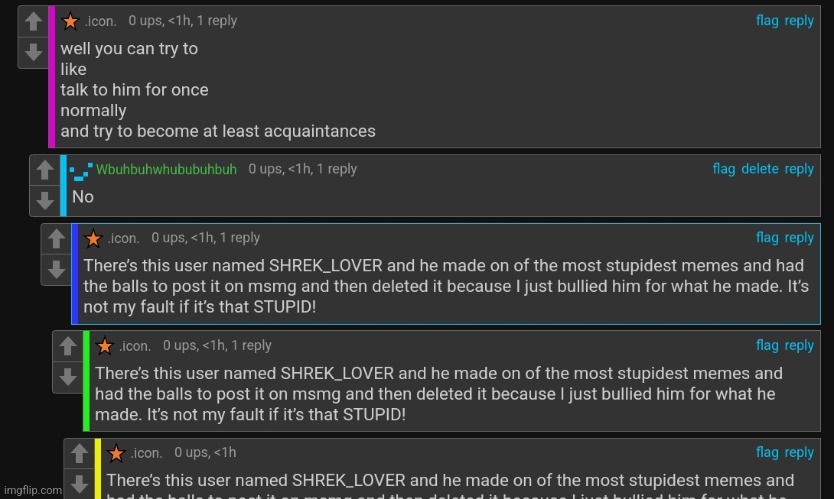834x499 pixels.
Task: Upvote the green-bar SHREK_LOVER comment
Action: point(67,347)
